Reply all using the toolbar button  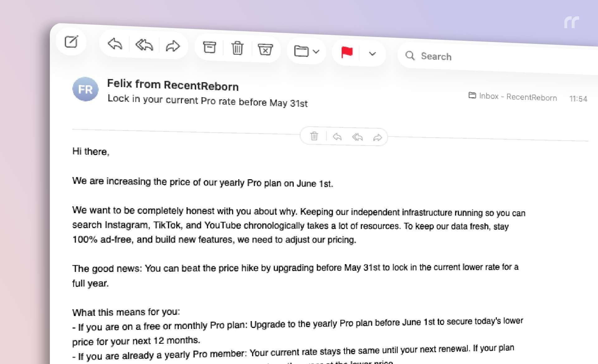click(144, 45)
